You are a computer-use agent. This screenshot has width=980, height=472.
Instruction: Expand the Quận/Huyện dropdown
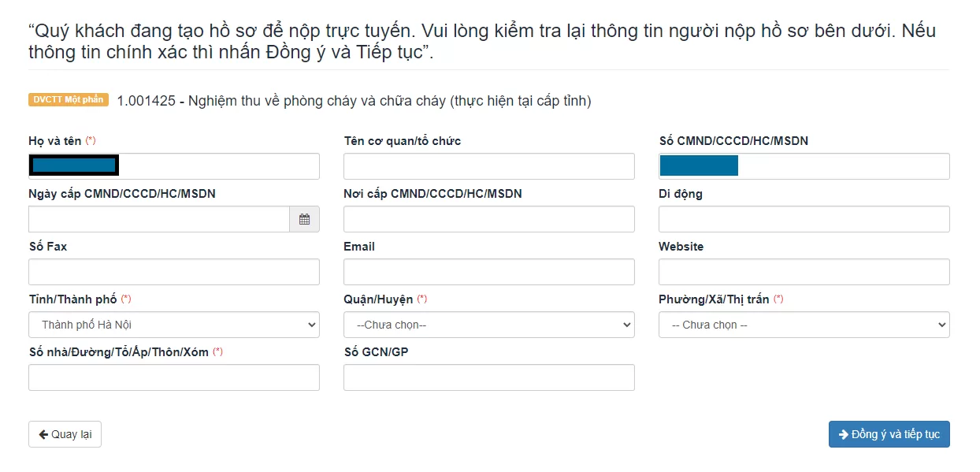click(489, 325)
